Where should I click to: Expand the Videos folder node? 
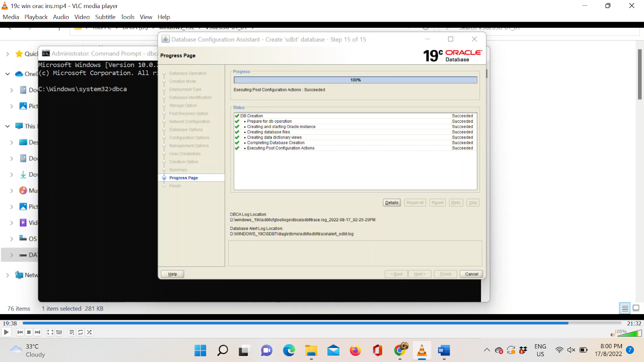click(11, 223)
